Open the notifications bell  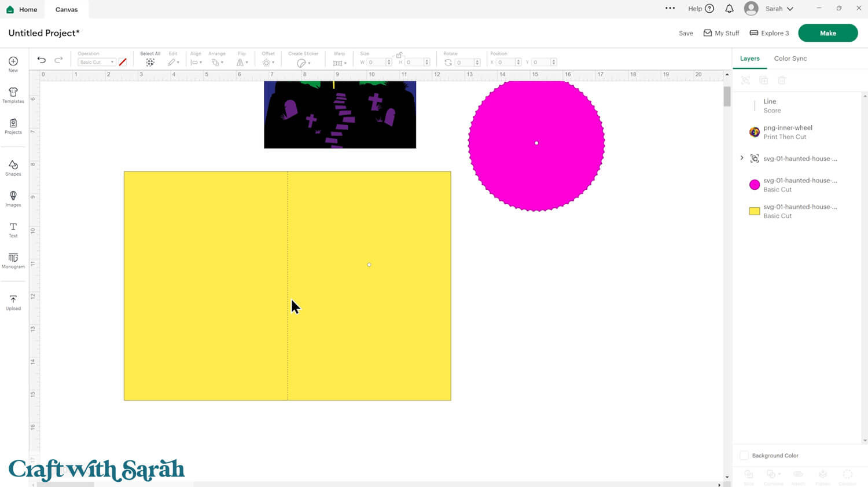click(x=729, y=9)
